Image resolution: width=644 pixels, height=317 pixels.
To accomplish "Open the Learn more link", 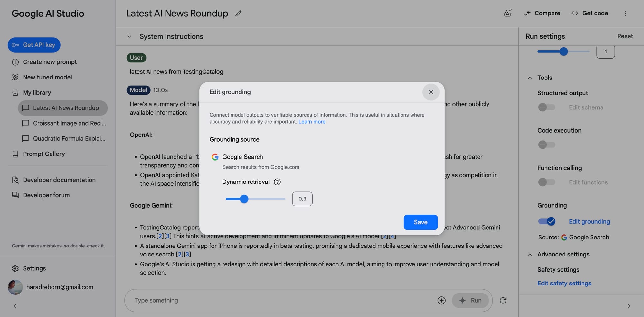I will tap(312, 122).
